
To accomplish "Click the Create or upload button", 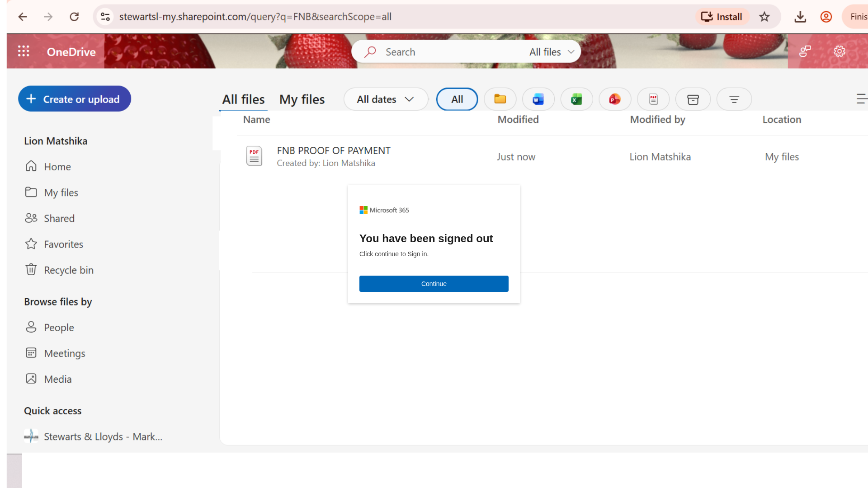I will pyautogui.click(x=75, y=99).
